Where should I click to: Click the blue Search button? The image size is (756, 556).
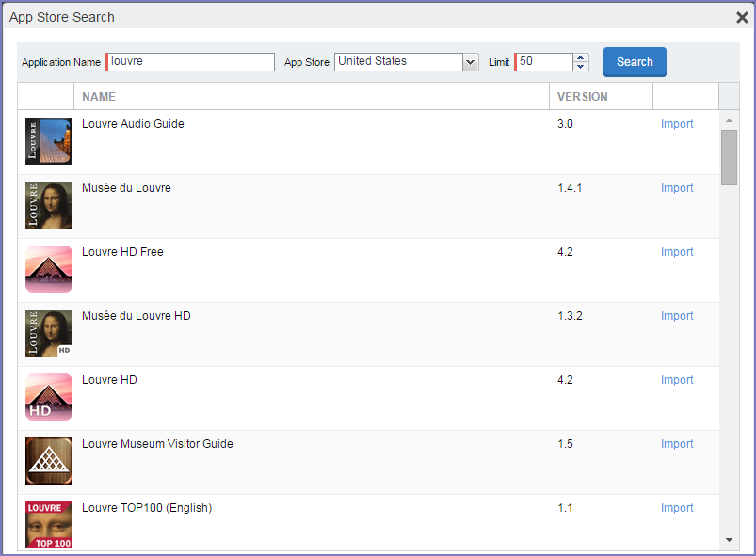(635, 62)
